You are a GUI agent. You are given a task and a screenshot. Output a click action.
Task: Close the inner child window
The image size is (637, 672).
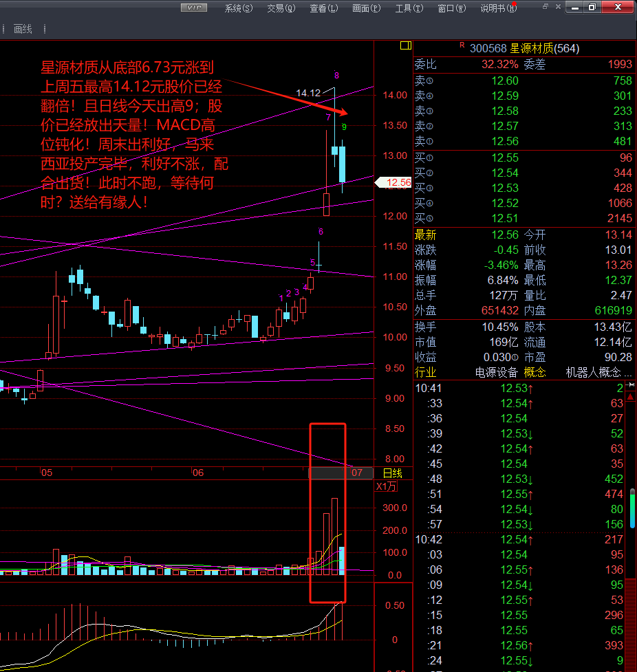pyautogui.click(x=558, y=6)
